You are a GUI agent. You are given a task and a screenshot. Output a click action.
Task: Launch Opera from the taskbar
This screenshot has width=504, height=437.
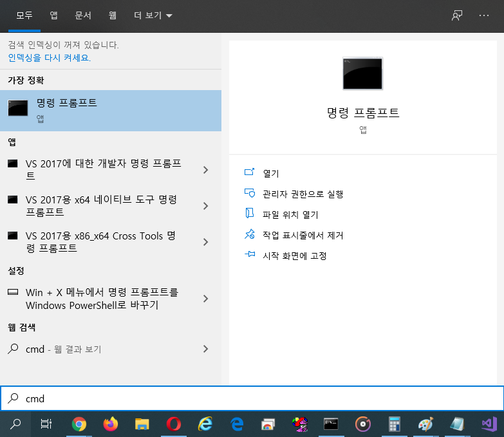click(x=174, y=424)
